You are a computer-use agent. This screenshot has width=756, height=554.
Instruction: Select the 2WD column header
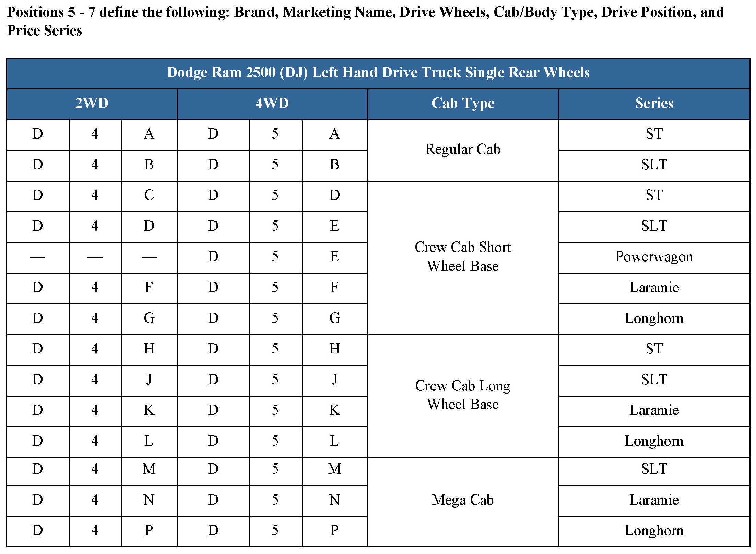[92, 104]
